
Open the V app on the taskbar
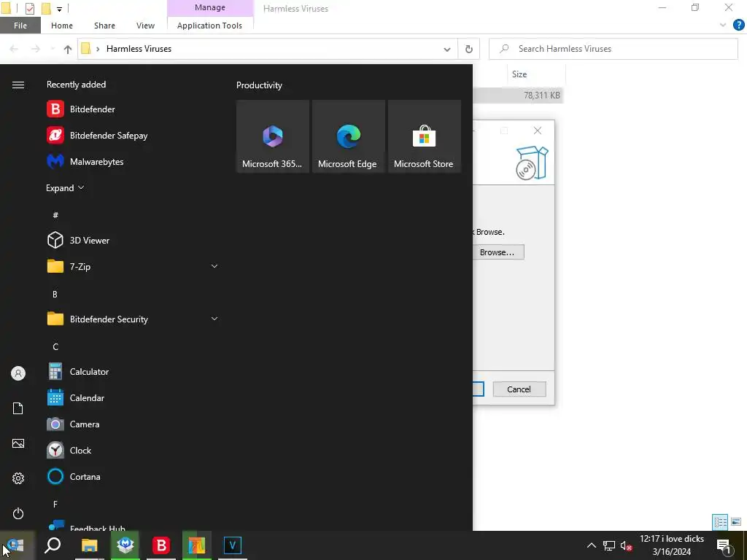click(233, 545)
